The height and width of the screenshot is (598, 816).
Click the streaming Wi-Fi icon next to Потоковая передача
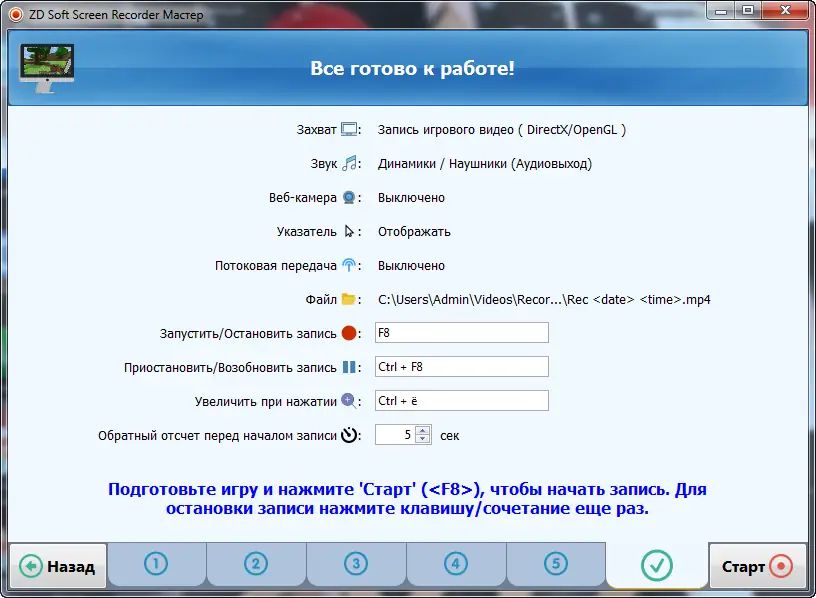(x=350, y=265)
